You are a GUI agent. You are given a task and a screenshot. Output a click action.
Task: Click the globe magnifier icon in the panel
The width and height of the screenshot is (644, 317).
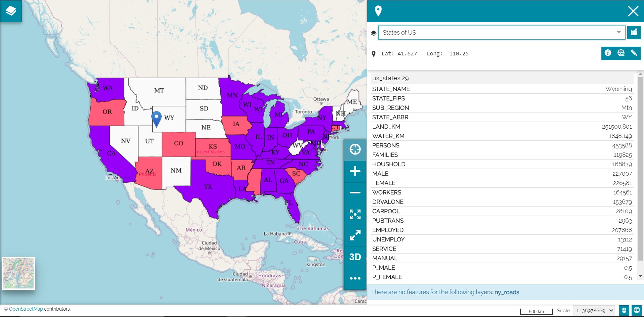tap(621, 53)
